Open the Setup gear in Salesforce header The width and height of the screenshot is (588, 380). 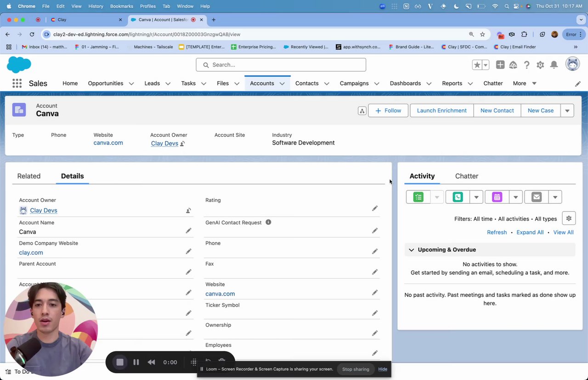(540, 65)
